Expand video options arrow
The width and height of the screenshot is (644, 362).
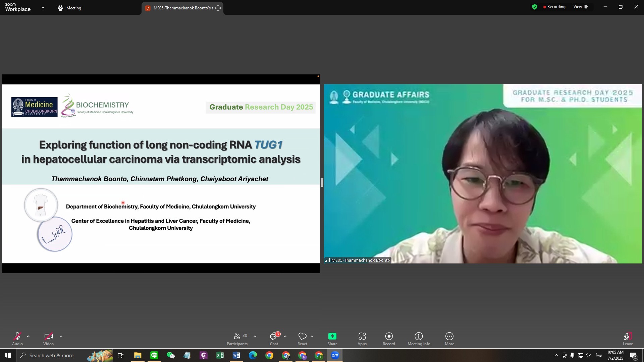[x=61, y=336]
